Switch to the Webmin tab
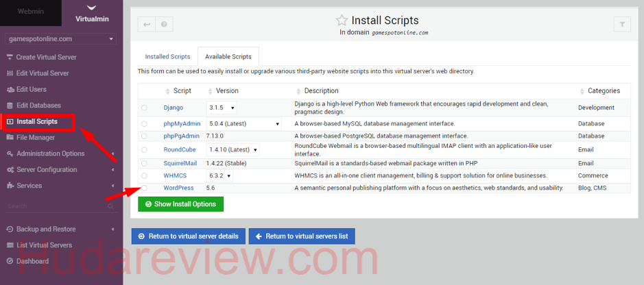Screen dimensions: 644x285 point(30,12)
